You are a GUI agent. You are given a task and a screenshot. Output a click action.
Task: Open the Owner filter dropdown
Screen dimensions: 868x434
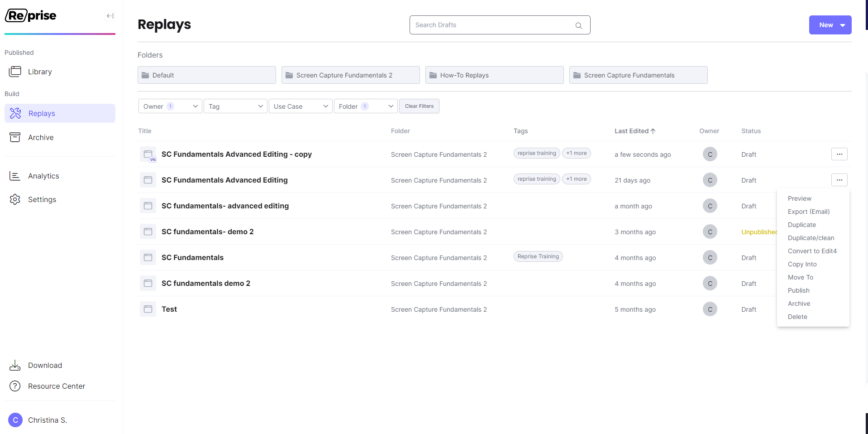(170, 106)
